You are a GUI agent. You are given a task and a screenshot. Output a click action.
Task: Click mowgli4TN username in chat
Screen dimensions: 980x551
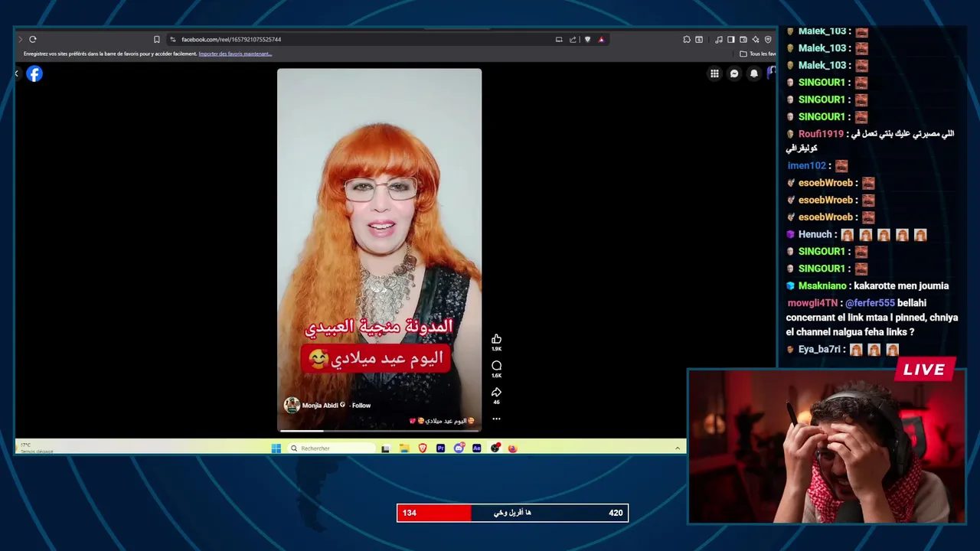coord(813,303)
